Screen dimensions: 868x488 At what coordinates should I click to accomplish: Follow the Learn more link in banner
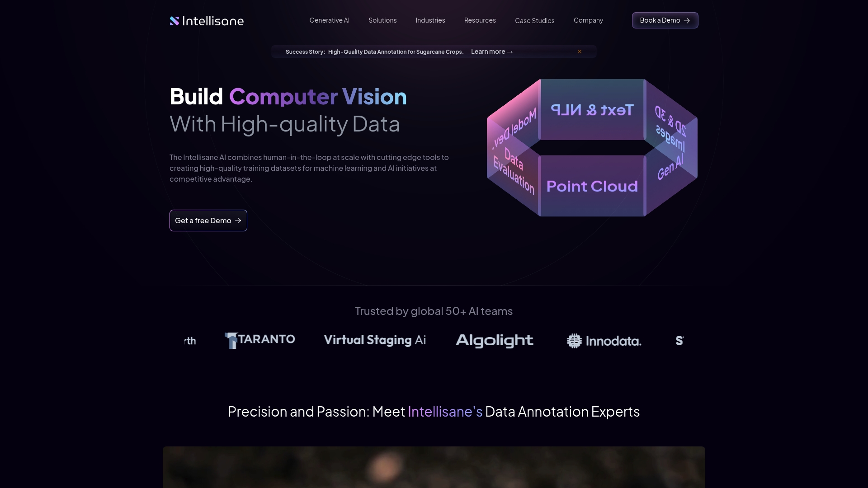[x=492, y=52]
